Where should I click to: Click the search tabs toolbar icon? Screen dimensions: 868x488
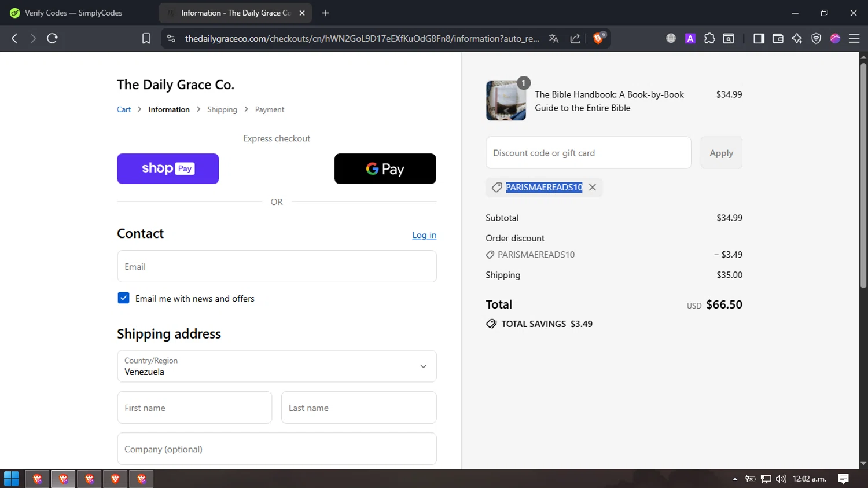click(x=729, y=38)
